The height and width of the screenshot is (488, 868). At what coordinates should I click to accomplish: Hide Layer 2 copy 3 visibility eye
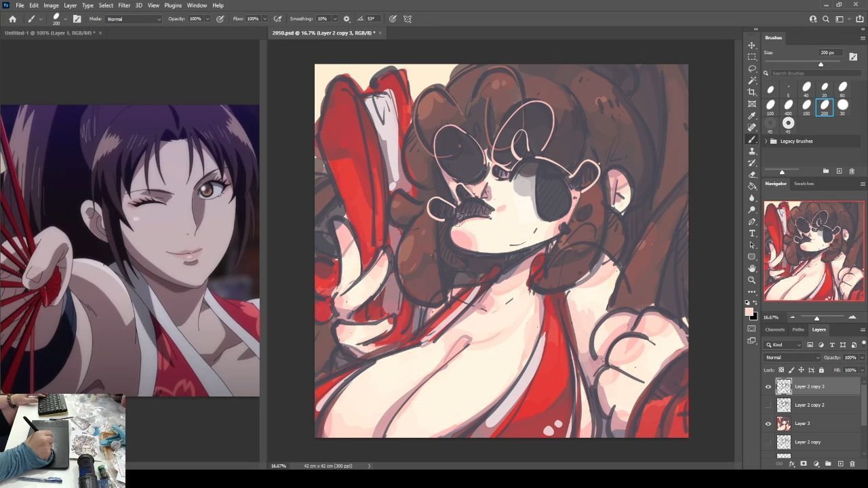pos(768,386)
